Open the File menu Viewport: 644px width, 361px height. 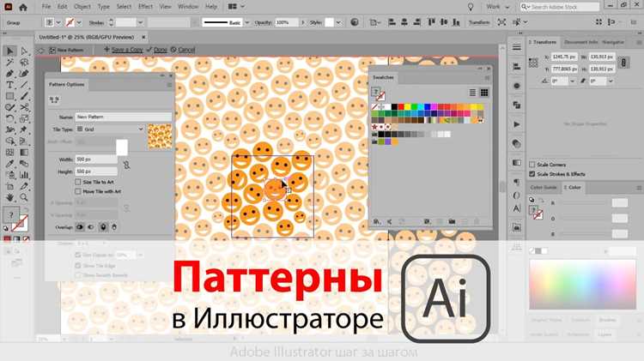point(46,7)
